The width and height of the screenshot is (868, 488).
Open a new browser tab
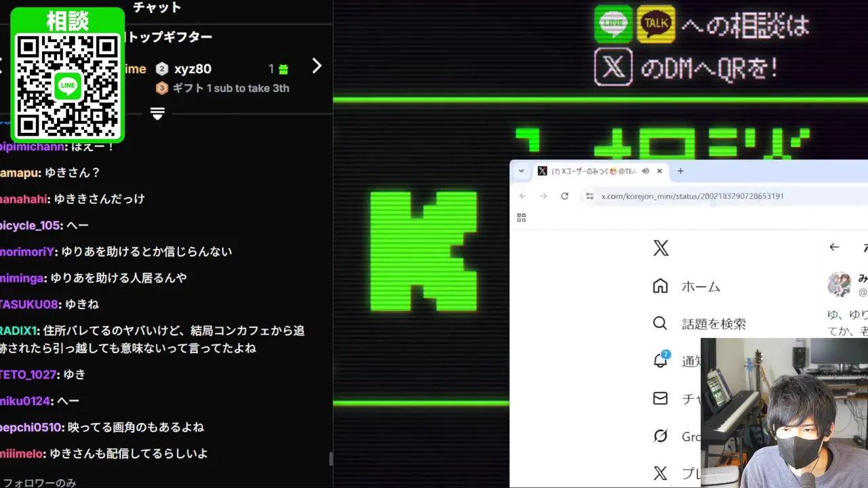(680, 171)
